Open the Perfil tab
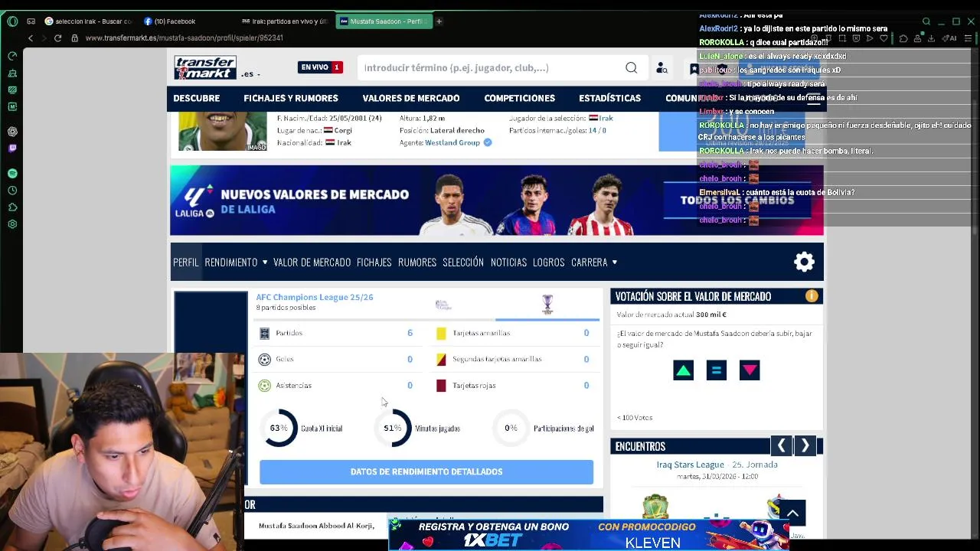 point(185,262)
